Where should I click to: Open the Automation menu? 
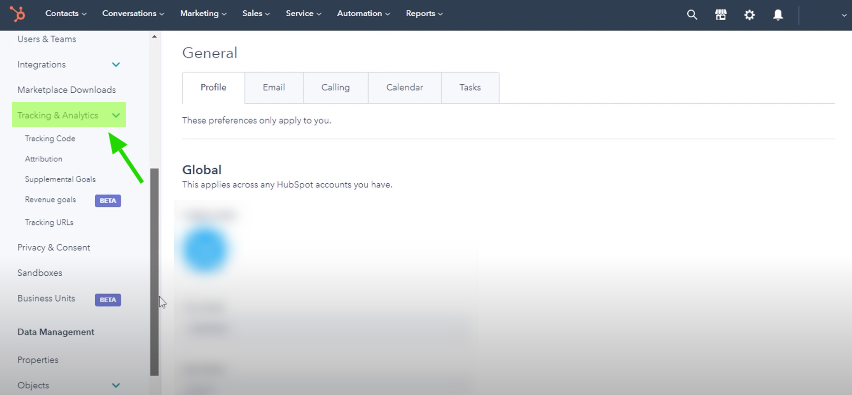(x=363, y=14)
